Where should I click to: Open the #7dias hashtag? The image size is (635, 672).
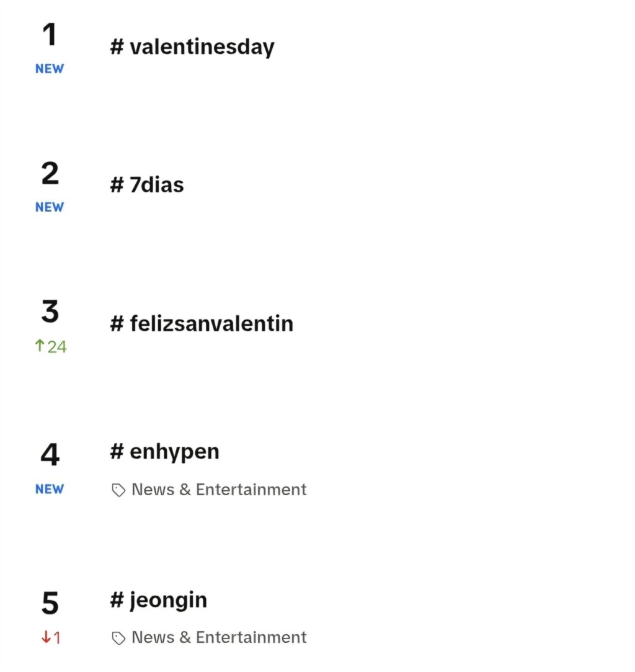pyautogui.click(x=147, y=185)
